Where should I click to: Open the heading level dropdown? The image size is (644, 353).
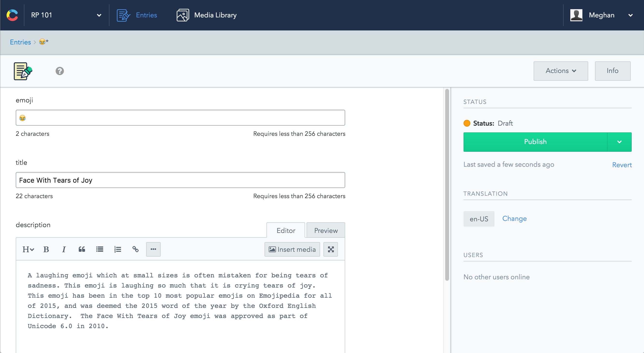coord(28,249)
